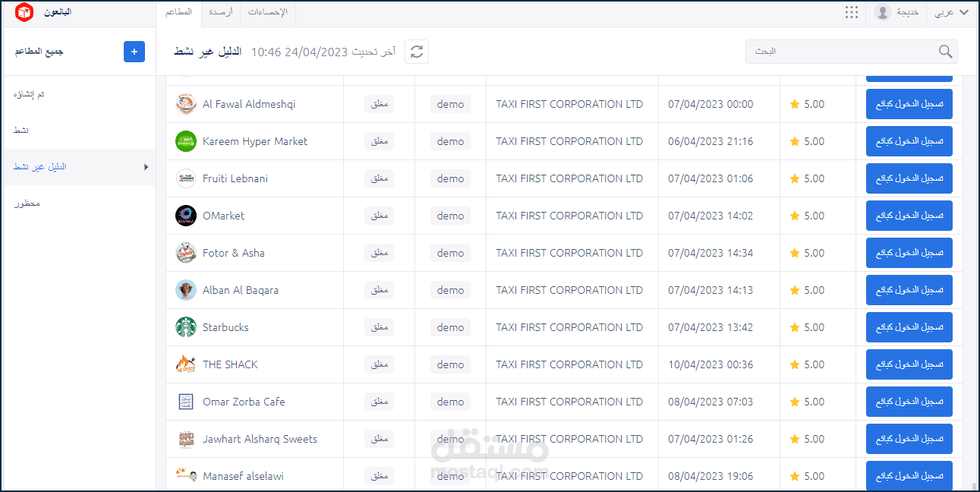This screenshot has width=980, height=492.
Task: Log in as seller for Omar Zorba Cafe
Action: [x=909, y=402]
